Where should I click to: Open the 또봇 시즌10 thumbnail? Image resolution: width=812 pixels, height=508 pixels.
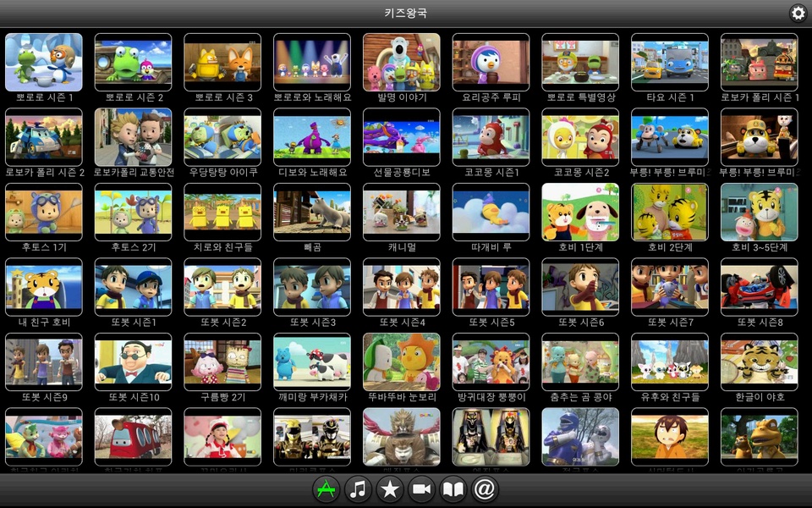(133, 362)
